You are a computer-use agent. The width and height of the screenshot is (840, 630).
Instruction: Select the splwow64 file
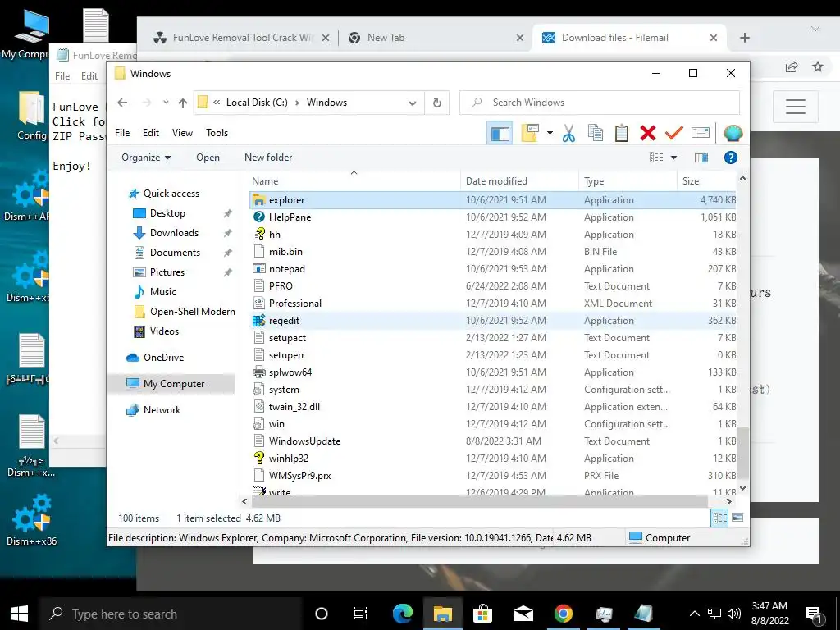click(493, 372)
